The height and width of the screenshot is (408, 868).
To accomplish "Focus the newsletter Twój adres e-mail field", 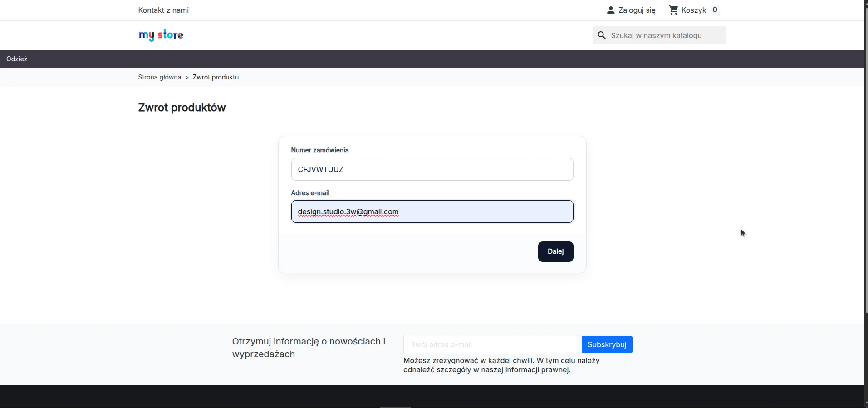I will pos(490,344).
